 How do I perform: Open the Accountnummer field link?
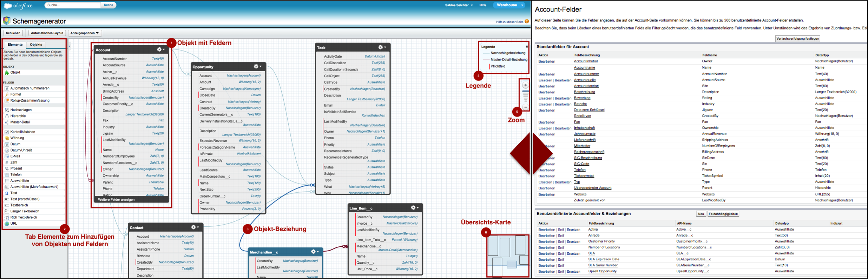tap(586, 74)
